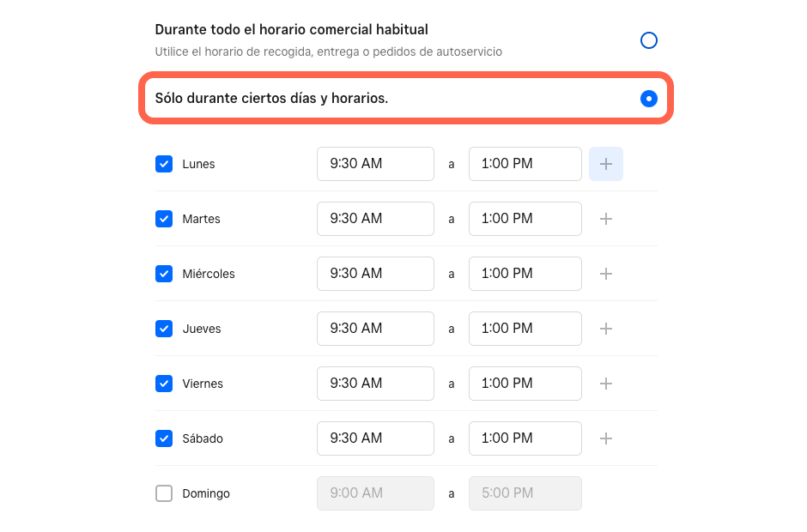Screen dimensions: 807x532
Task: Add additional hours for Viernes
Action: [x=606, y=384]
